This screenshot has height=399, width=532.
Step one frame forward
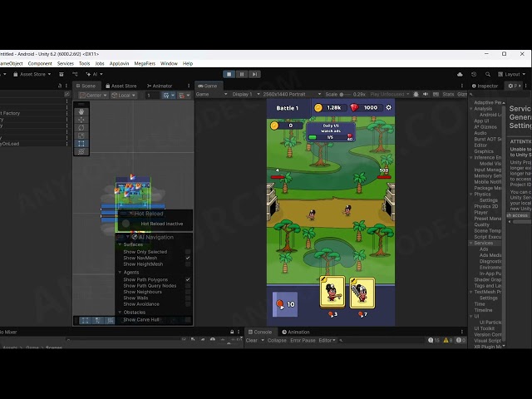coord(254,74)
